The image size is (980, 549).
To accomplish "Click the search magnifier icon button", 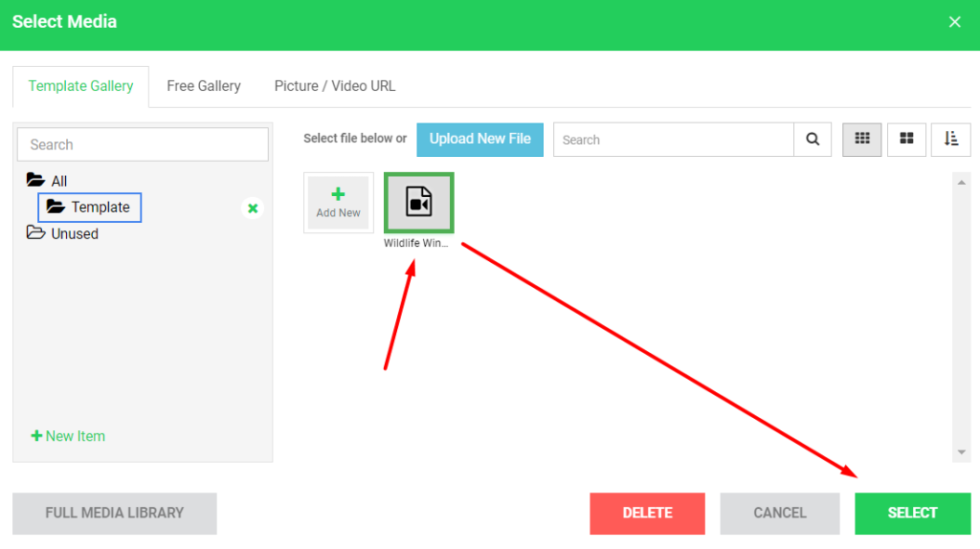I will click(813, 140).
